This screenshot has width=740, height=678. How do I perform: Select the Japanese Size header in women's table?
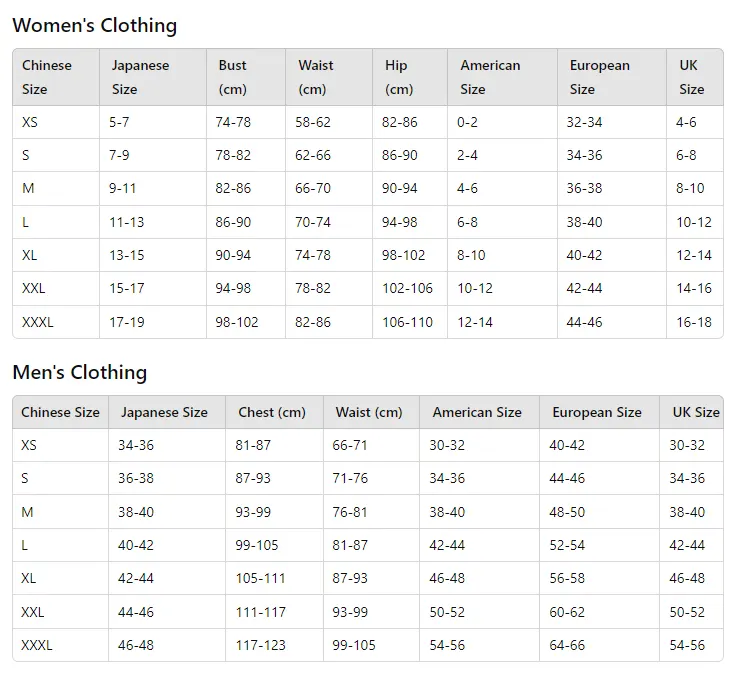point(153,77)
